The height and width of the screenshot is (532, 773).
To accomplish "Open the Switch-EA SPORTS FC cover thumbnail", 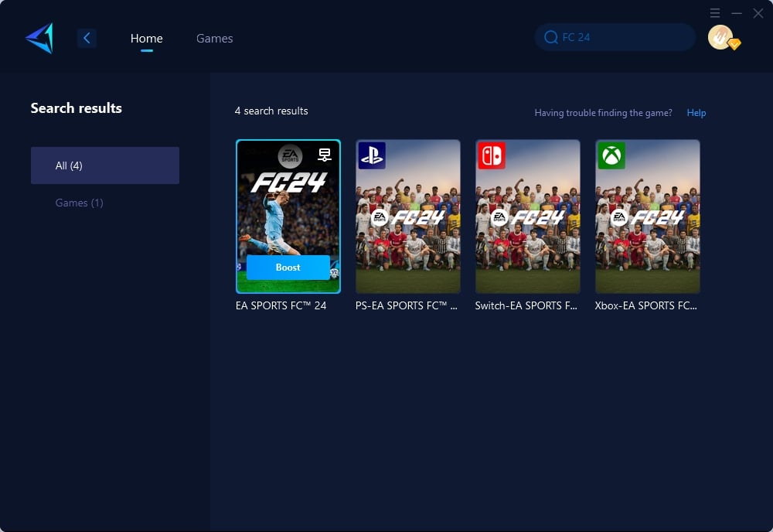I will [x=527, y=217].
